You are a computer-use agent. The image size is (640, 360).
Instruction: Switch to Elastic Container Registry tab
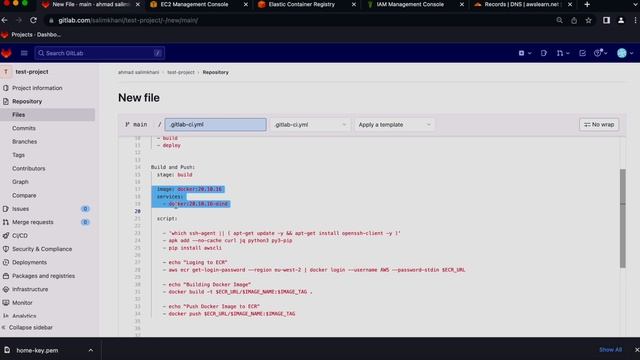tap(302, 4)
